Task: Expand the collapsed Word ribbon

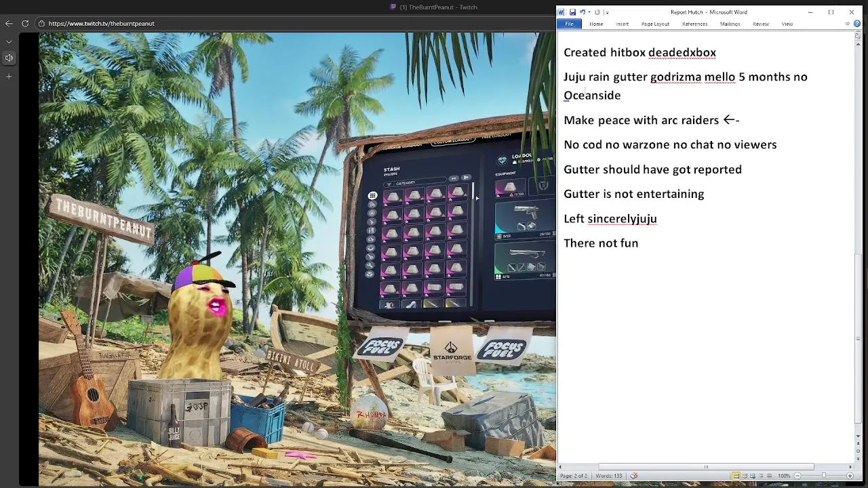Action: [847, 24]
